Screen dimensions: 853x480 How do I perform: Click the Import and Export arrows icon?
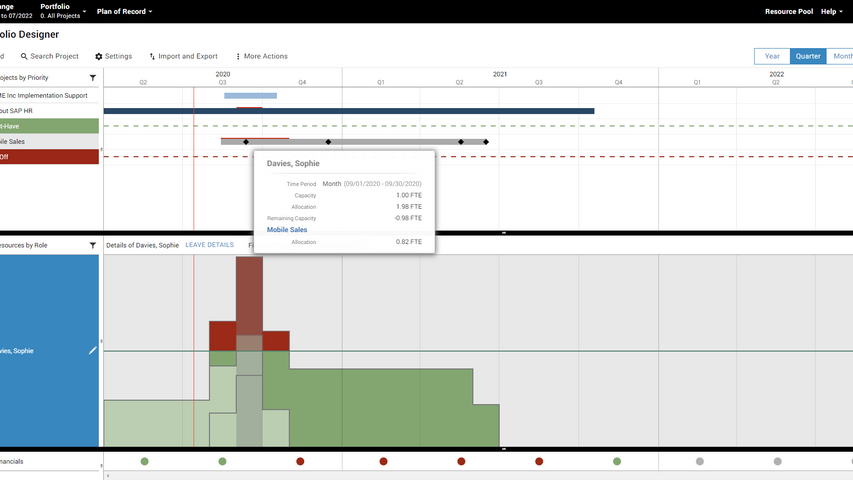click(152, 57)
